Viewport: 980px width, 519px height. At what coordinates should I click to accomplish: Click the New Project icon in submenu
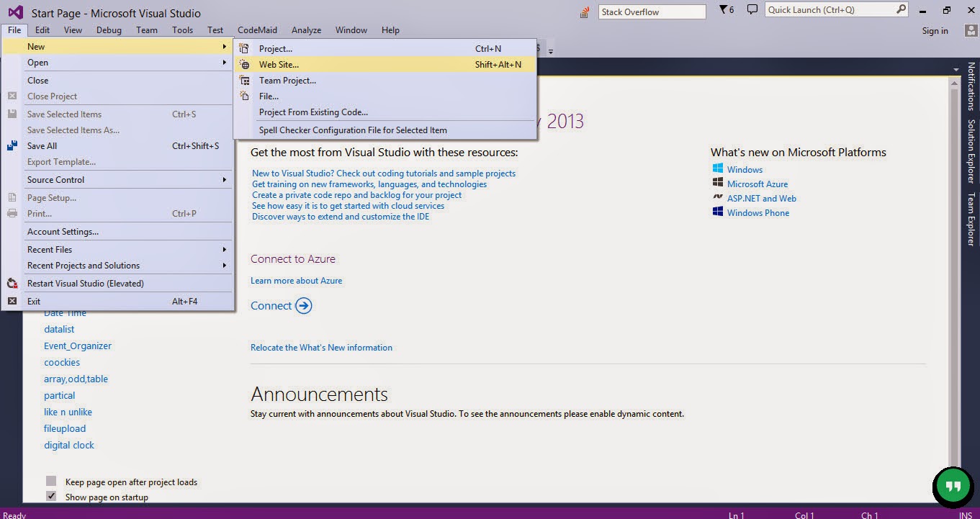(x=245, y=48)
